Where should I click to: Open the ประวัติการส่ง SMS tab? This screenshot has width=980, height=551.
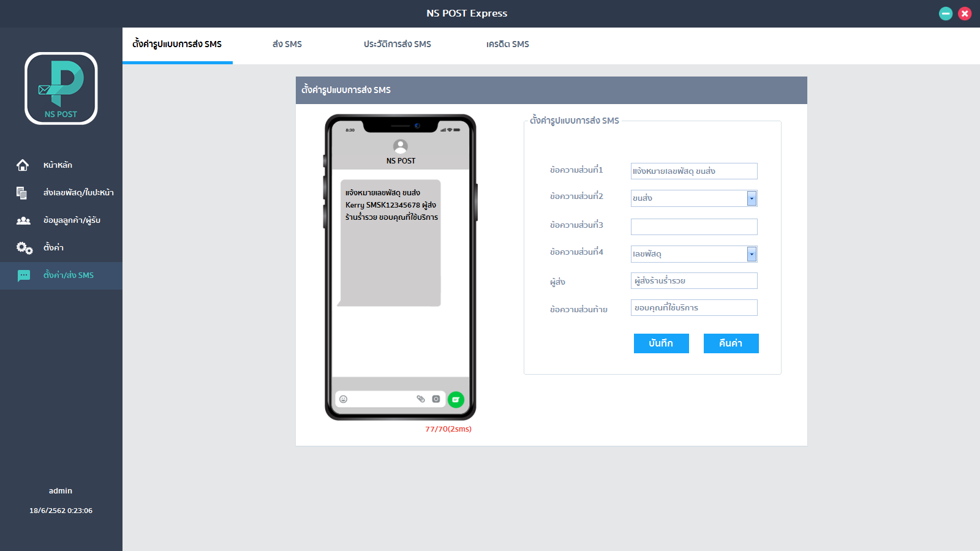pos(398,44)
